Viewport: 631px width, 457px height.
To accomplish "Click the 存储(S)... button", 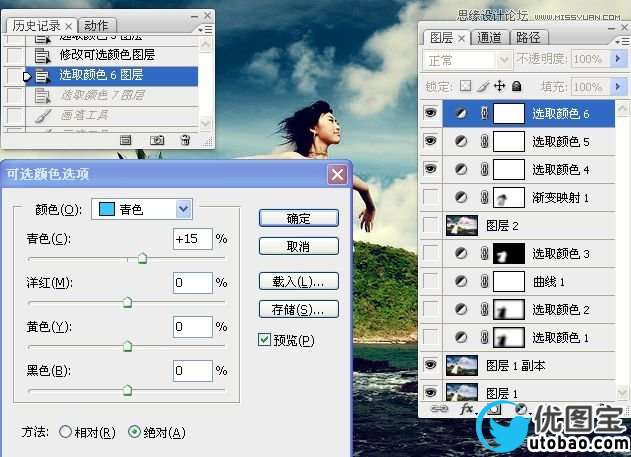I will point(299,309).
